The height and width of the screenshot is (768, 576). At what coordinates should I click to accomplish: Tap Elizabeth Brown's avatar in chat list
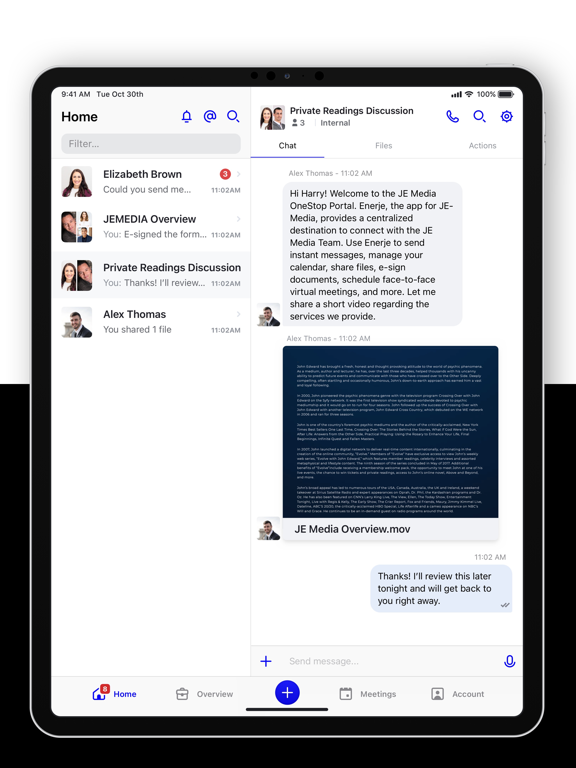[76, 182]
